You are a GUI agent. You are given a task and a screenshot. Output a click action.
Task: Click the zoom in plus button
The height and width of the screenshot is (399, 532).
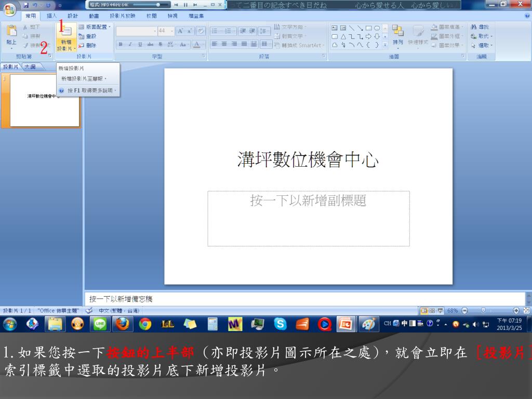click(x=516, y=311)
